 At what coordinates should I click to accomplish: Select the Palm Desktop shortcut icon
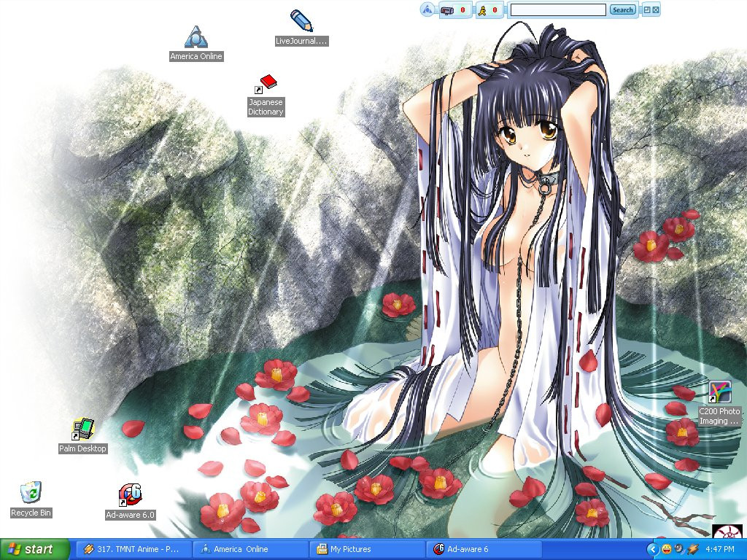click(x=83, y=429)
